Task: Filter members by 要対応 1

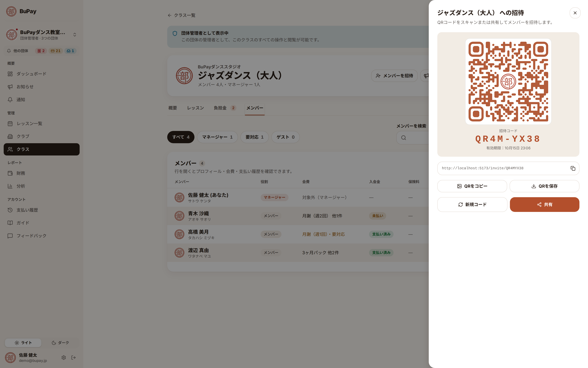Action: coord(254,137)
